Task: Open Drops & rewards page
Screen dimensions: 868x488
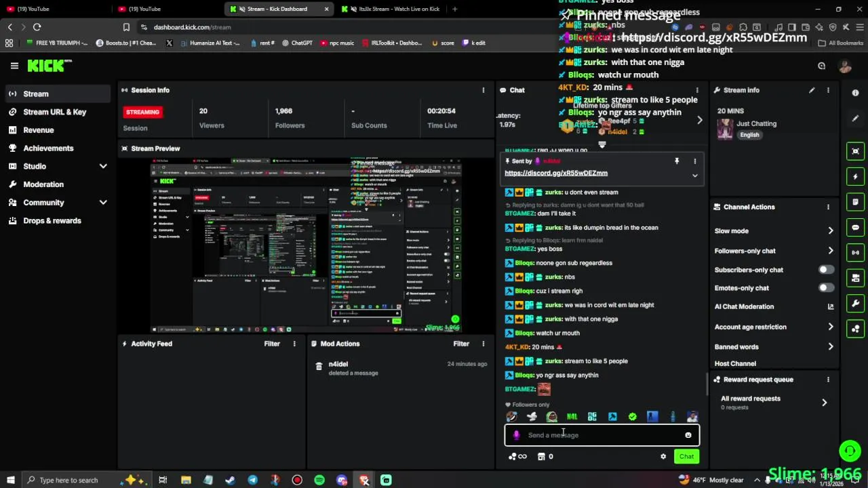Action: pyautogui.click(x=57, y=220)
